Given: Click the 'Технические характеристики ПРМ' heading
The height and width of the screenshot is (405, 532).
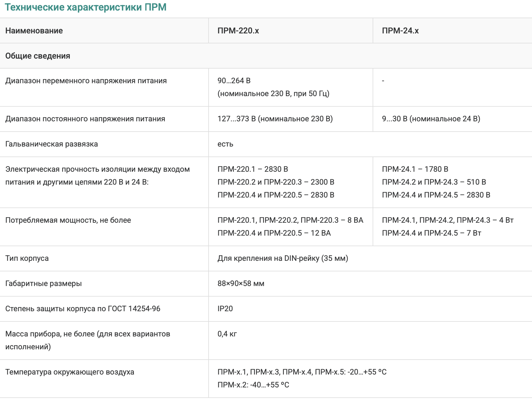Looking at the screenshot, I should coord(86,7).
